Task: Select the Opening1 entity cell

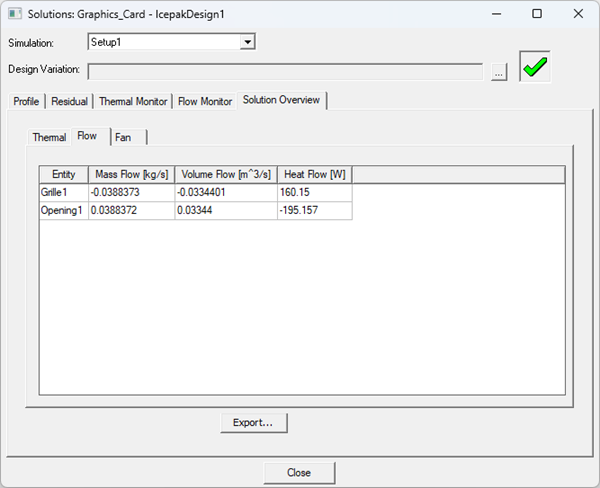Action: 64,210
